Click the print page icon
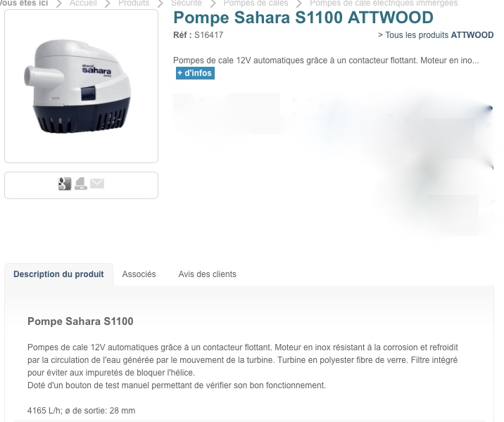Screen dimensions: 504x422 [x=81, y=184]
